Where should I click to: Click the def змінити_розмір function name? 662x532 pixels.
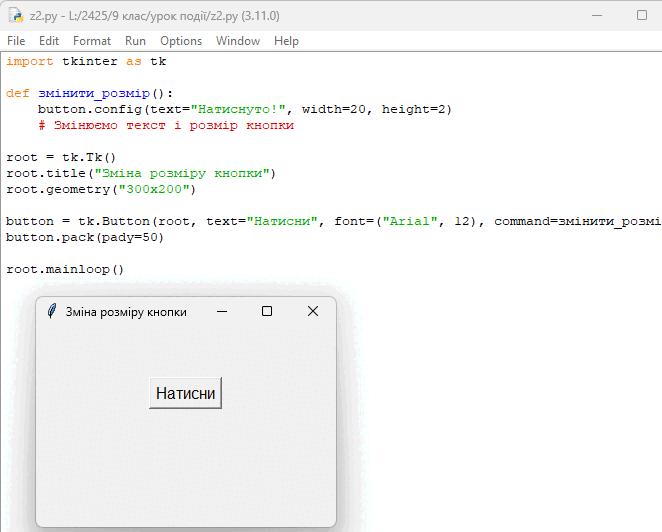(x=94, y=93)
